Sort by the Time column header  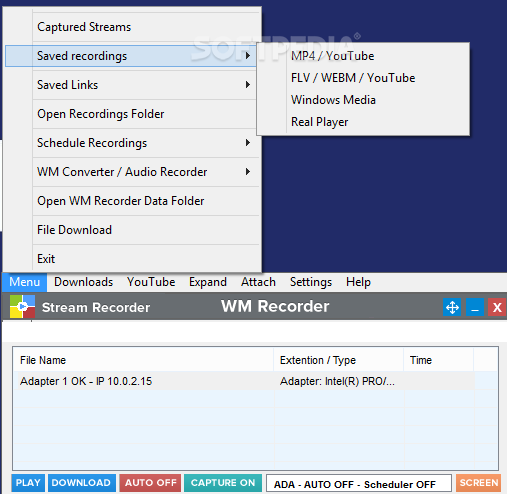coord(439,360)
